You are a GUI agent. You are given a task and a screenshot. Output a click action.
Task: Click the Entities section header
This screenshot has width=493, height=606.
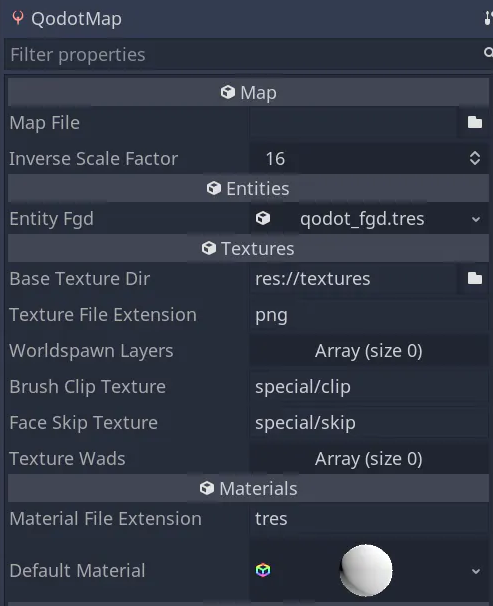[x=248, y=188]
